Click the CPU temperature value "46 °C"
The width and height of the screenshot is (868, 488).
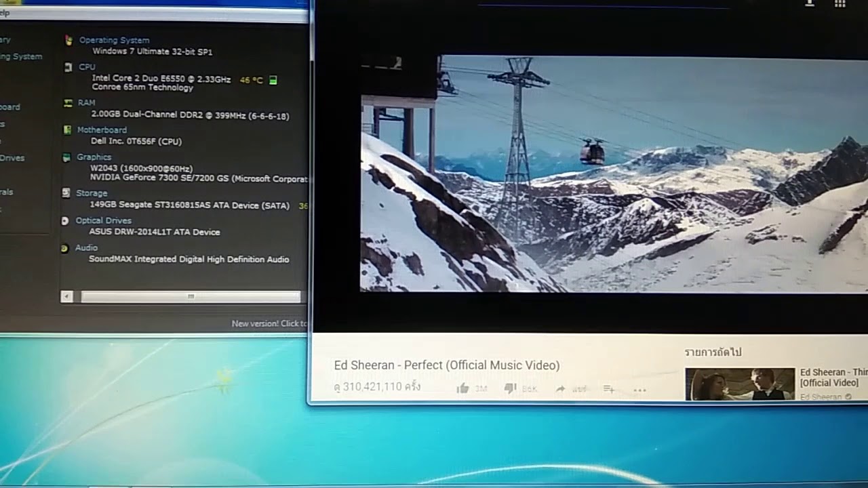[251, 80]
